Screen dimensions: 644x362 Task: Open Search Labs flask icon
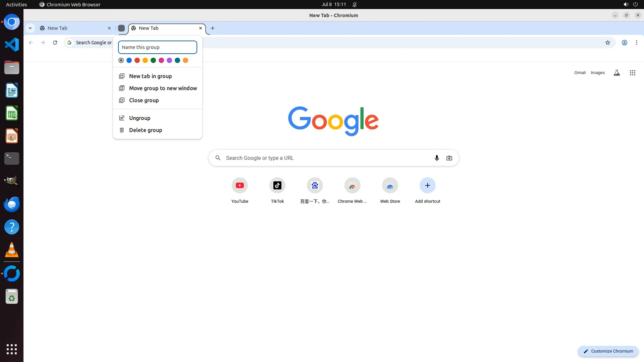pyautogui.click(x=616, y=73)
